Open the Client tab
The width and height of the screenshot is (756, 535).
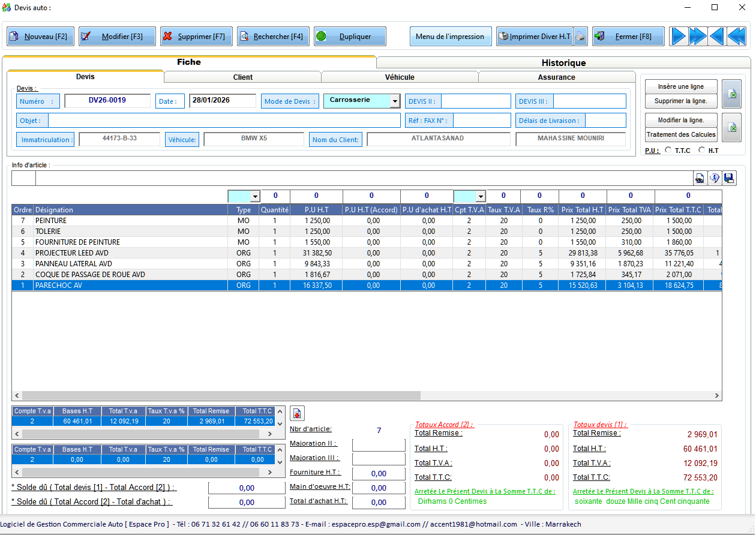point(243,77)
